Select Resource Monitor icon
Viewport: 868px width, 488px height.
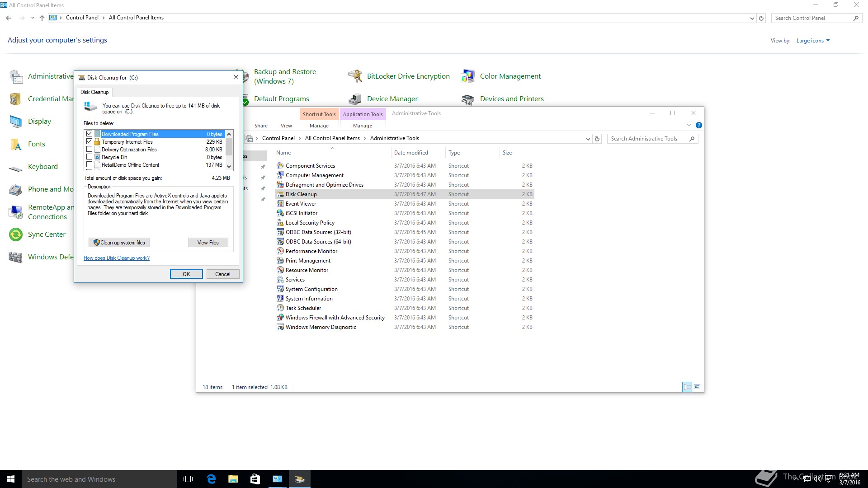280,270
